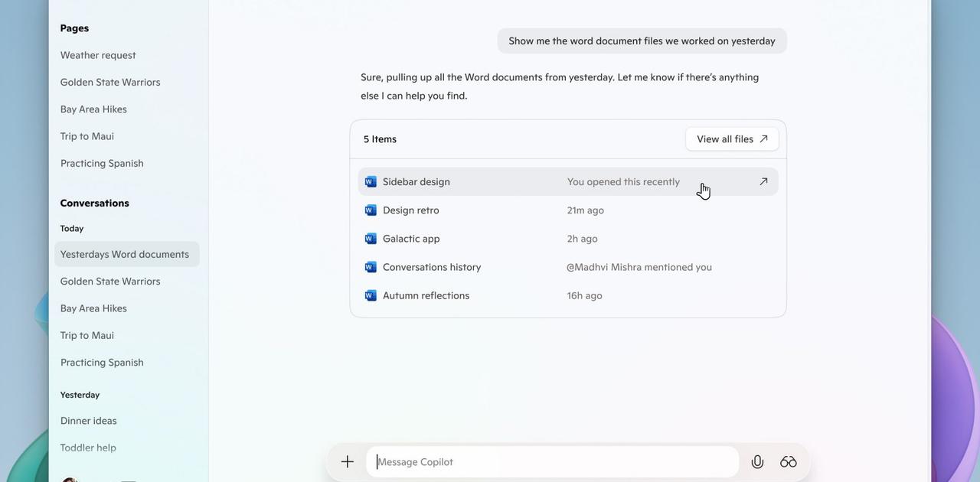The image size is (980, 482).
Task: Open the Weather request page
Action: 98,55
